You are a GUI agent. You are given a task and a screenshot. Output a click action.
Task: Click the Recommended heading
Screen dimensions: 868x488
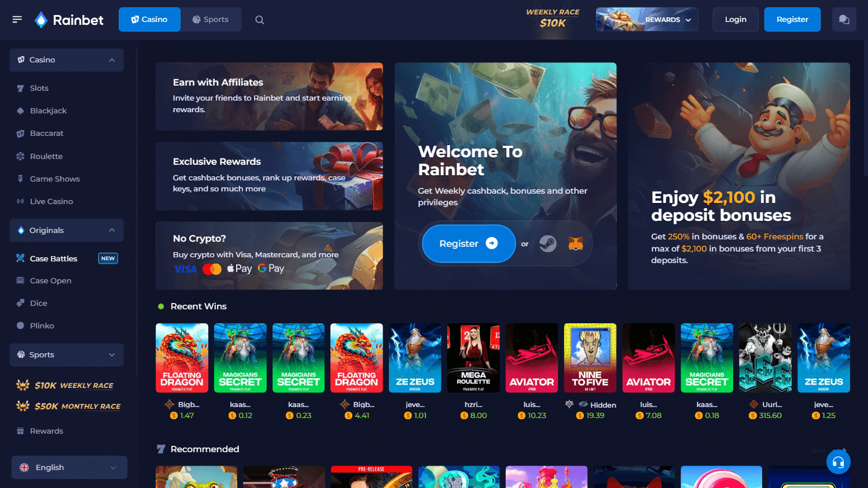[205, 449]
